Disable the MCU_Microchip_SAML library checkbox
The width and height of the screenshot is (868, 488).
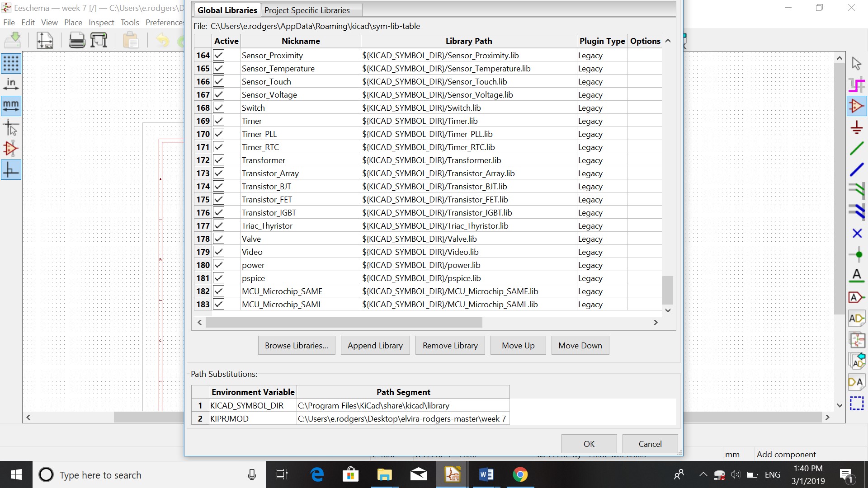click(219, 305)
